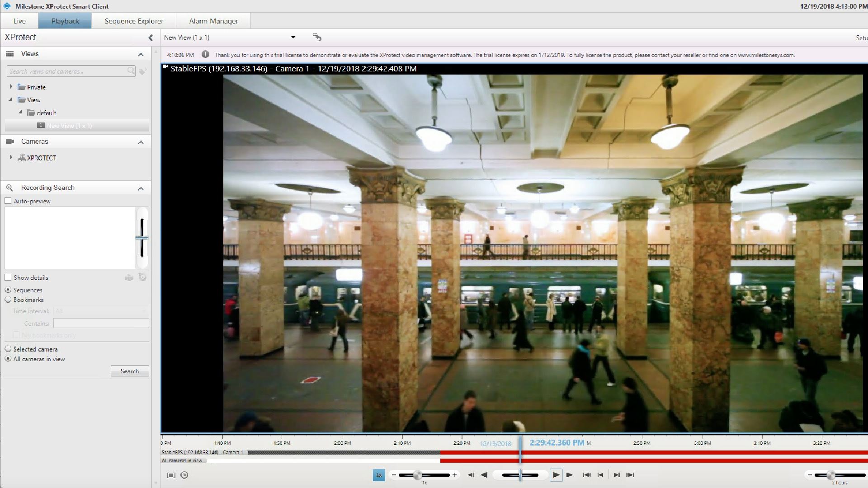Collapse the XProtect side panel

151,38
